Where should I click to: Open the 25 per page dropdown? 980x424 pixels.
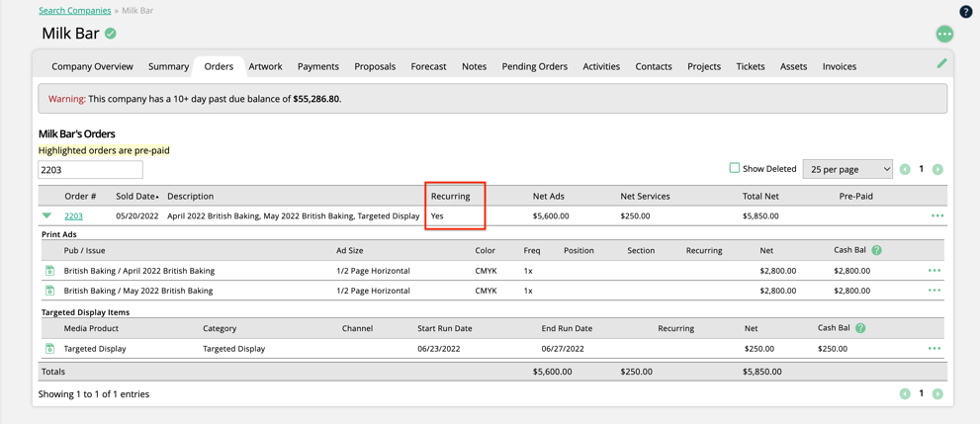(x=847, y=169)
